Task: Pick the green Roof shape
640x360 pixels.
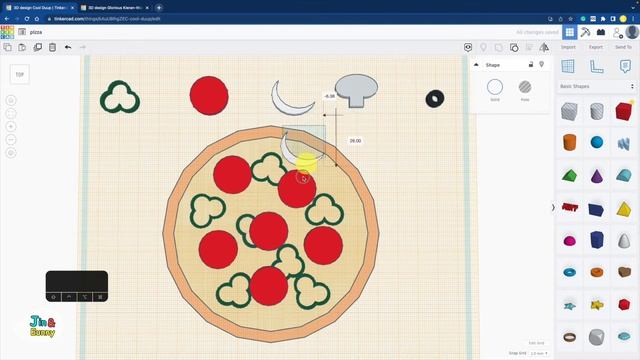Action: pyautogui.click(x=569, y=176)
